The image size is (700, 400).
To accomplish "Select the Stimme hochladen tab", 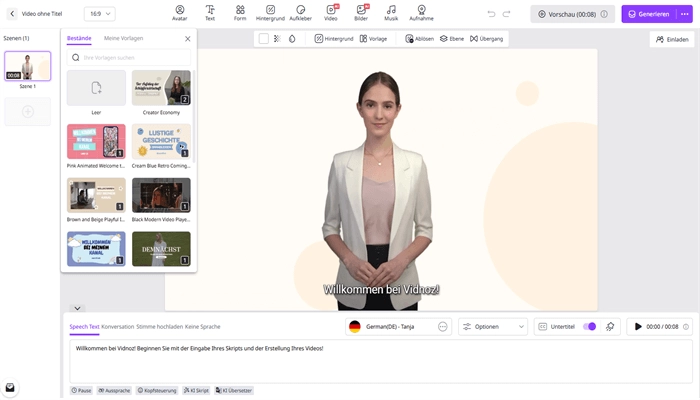I will point(159,327).
